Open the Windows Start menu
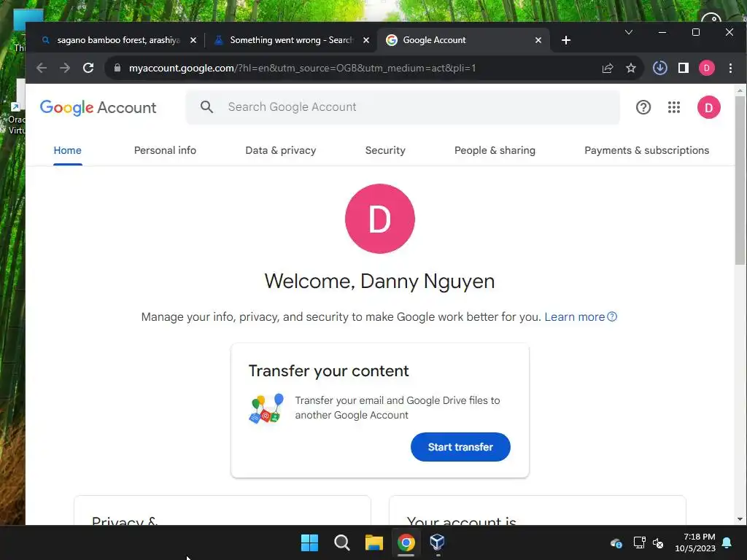The width and height of the screenshot is (747, 560). [309, 542]
